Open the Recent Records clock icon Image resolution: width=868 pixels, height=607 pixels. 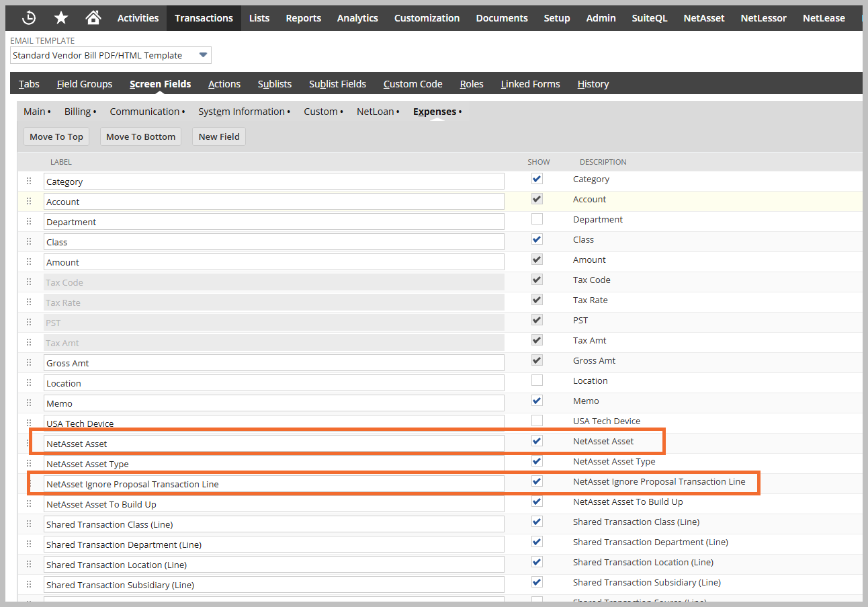[29, 18]
